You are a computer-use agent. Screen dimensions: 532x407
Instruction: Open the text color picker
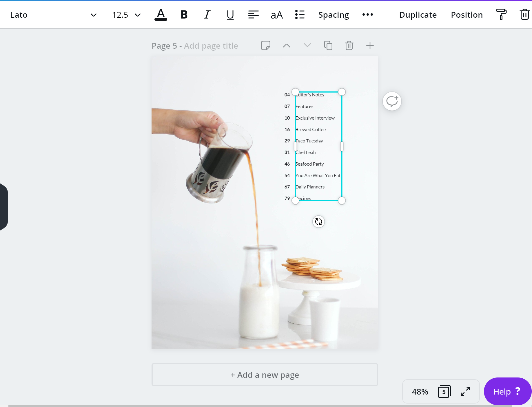click(x=161, y=14)
